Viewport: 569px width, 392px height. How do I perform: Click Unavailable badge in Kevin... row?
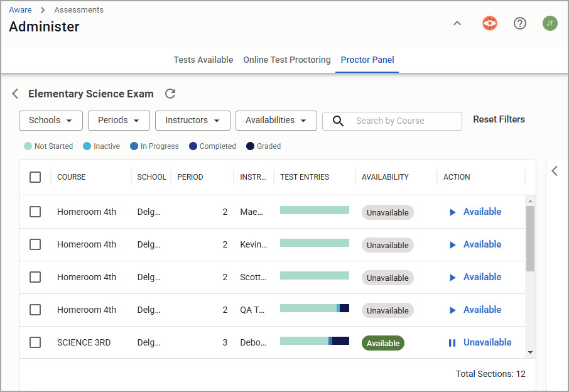coord(387,245)
